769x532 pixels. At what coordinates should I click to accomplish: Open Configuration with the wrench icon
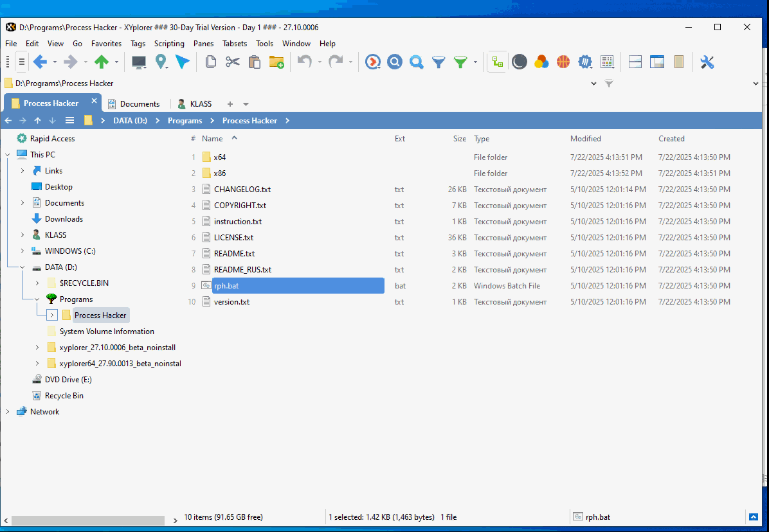(707, 62)
